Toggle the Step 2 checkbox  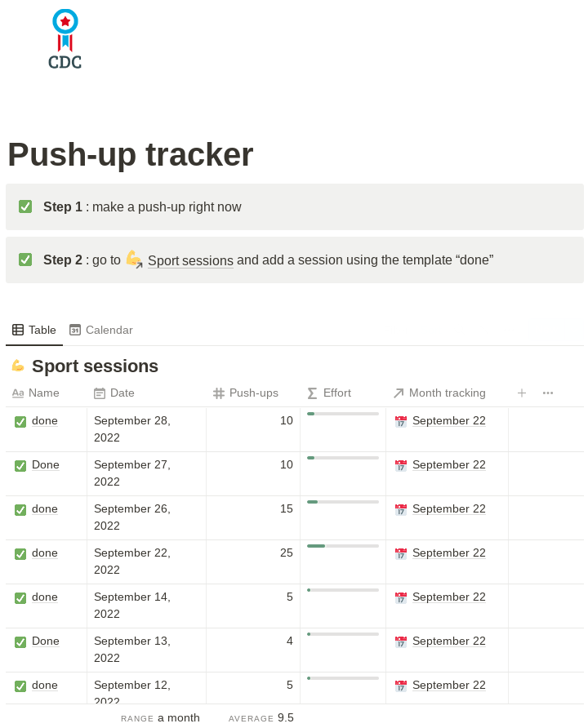tap(25, 260)
